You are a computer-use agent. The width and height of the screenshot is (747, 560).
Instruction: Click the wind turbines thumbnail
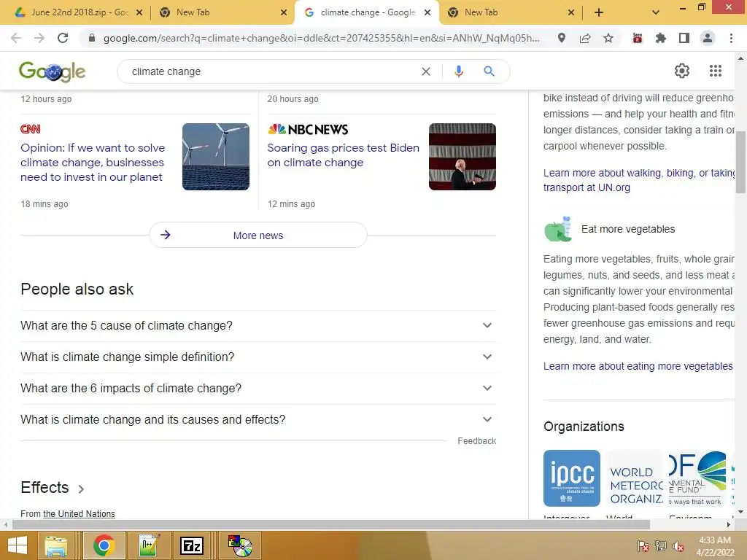(216, 157)
